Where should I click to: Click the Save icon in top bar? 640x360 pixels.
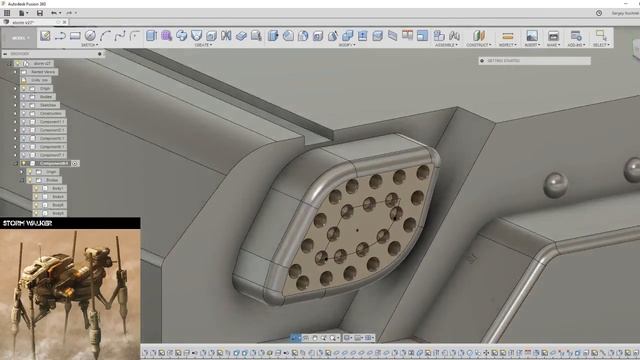[40, 13]
